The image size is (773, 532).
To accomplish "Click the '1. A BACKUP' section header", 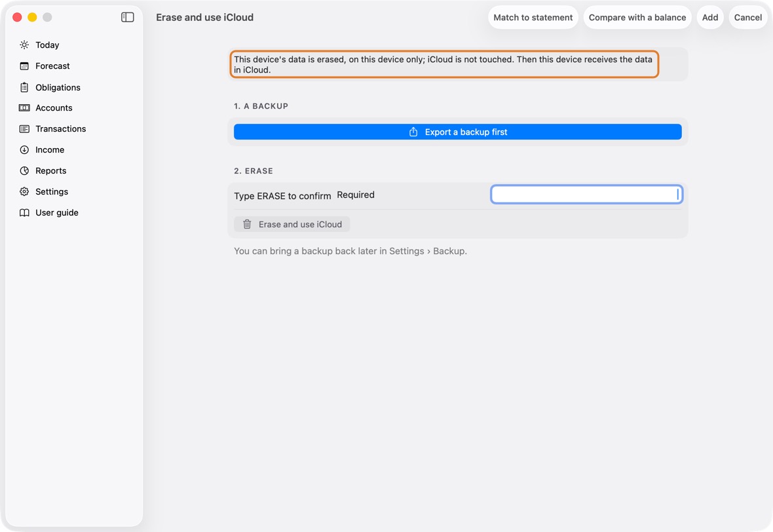I will (x=261, y=106).
